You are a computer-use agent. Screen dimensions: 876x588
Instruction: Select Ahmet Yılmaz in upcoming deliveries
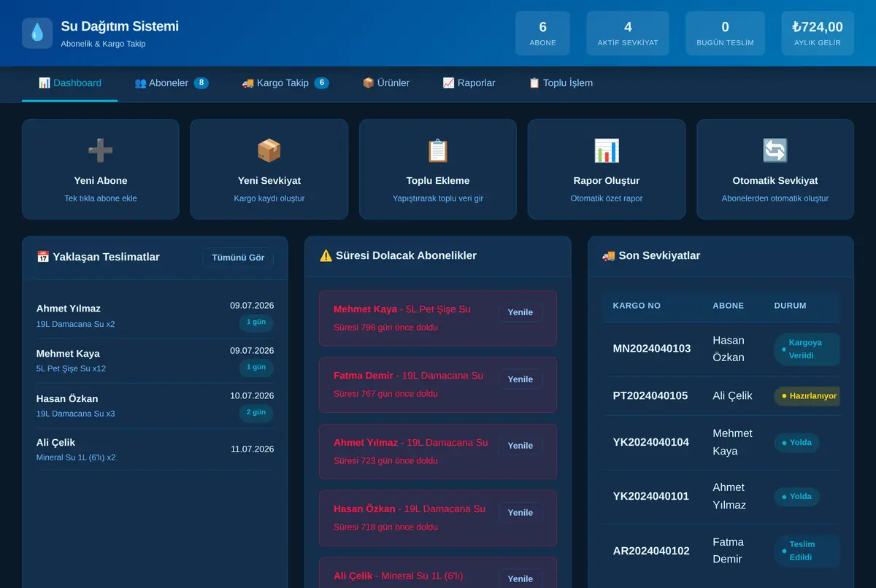[x=155, y=315]
